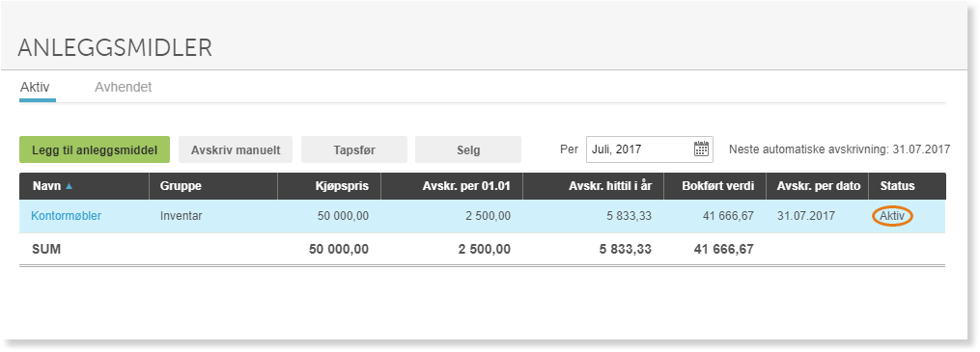This screenshot has width=980, height=352.
Task: Click Legg til anleggsmiddel button
Action: 95,149
